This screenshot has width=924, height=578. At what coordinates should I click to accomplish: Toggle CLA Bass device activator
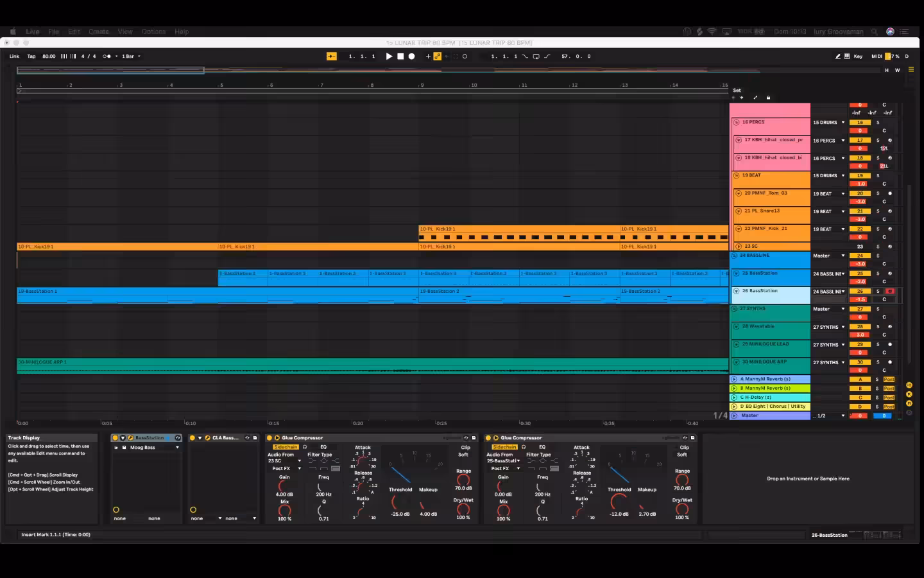[x=192, y=438]
